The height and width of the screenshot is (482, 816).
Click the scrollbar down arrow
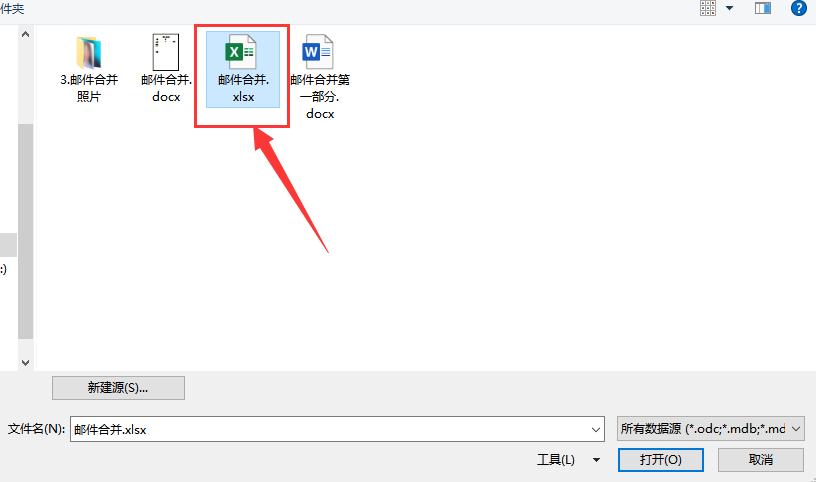[x=26, y=362]
